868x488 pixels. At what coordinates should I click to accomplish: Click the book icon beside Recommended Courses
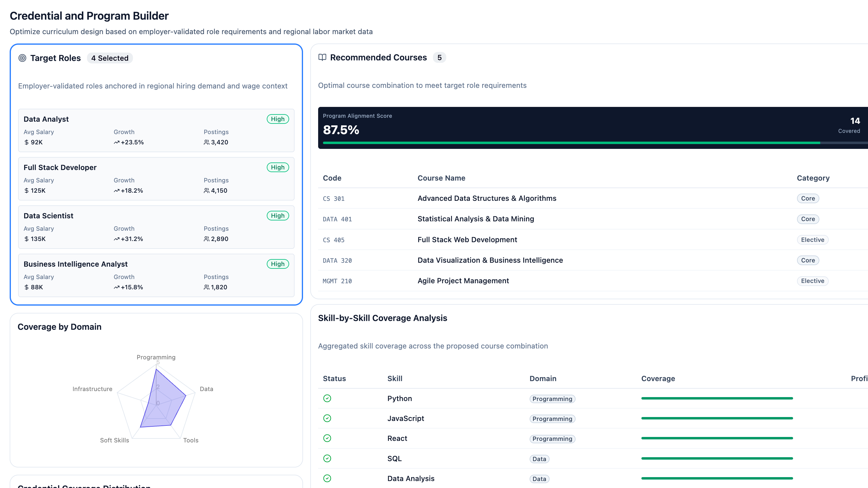(x=322, y=57)
